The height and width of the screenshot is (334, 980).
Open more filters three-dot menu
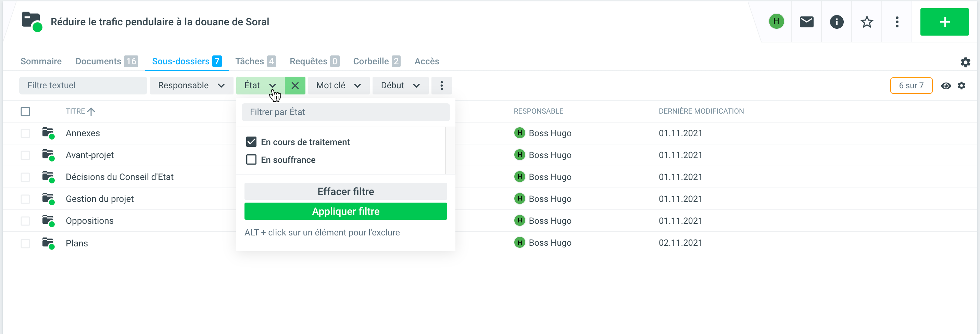click(441, 86)
